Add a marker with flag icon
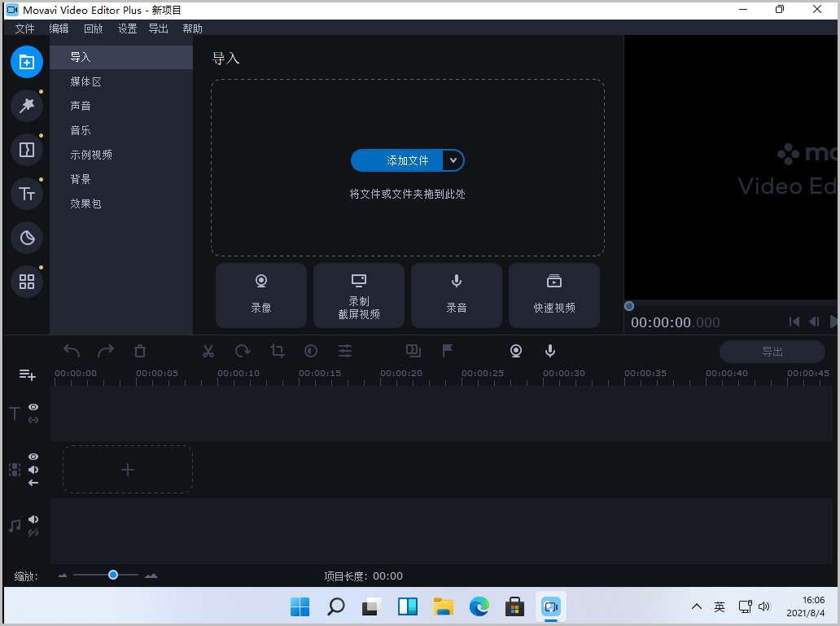Screen dimensions: 840x626 tap(448, 351)
